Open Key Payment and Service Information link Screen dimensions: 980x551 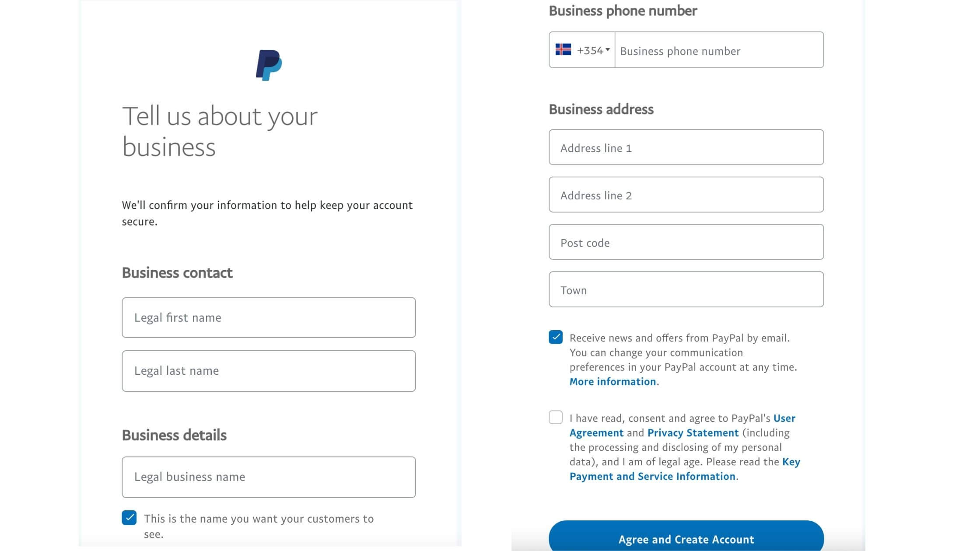pos(685,469)
